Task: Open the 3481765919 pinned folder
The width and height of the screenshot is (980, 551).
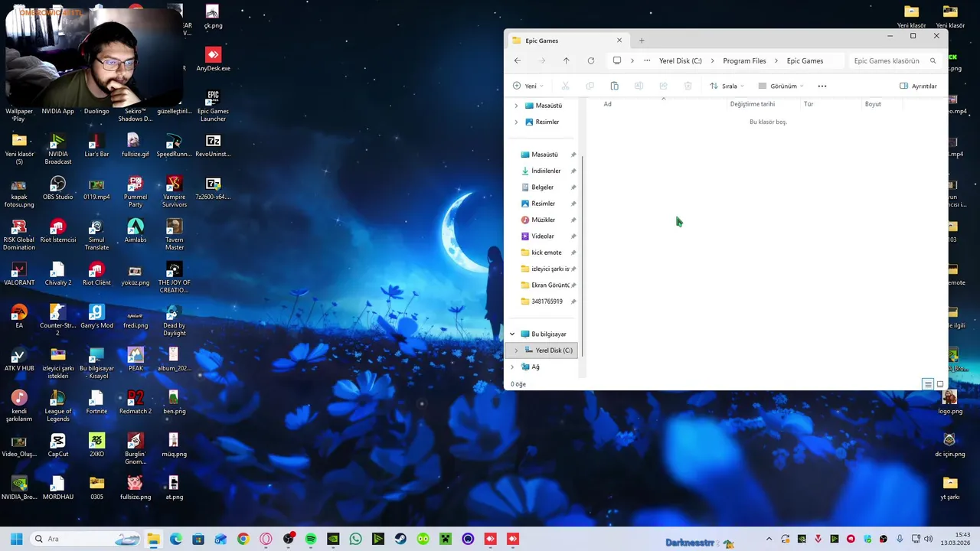Action: pos(547,302)
